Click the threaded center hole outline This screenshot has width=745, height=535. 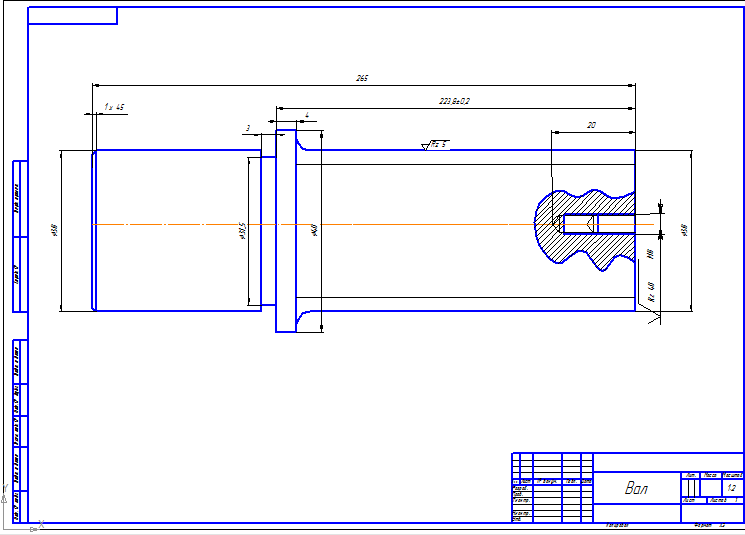[x=599, y=224]
